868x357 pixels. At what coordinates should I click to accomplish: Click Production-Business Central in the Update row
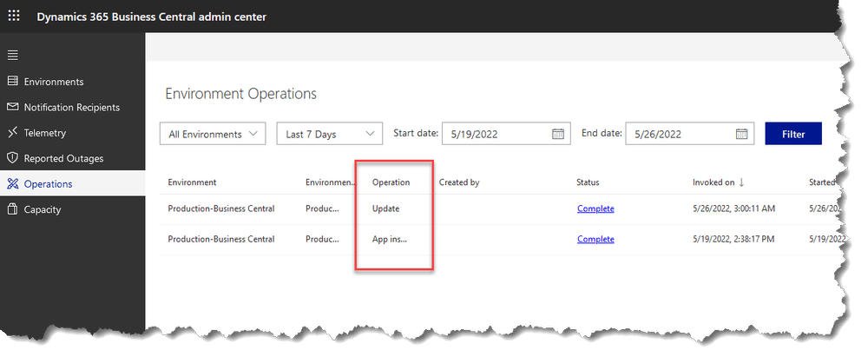click(x=221, y=209)
